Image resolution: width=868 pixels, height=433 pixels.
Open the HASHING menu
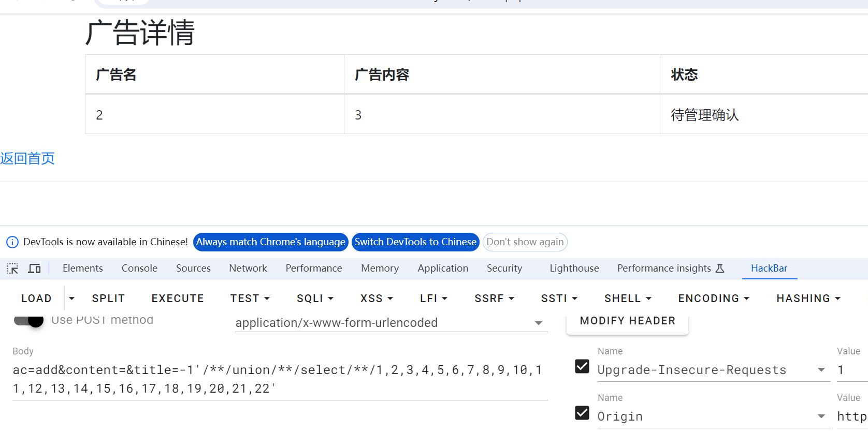point(808,298)
